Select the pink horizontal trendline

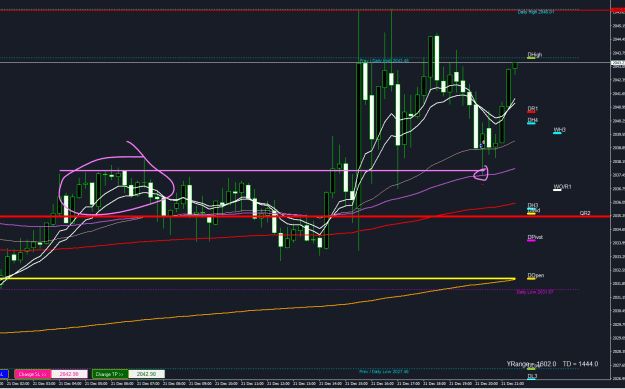(273, 171)
